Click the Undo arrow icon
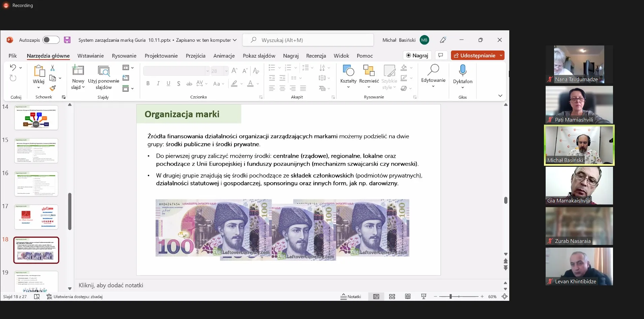The height and width of the screenshot is (319, 644). click(13, 67)
